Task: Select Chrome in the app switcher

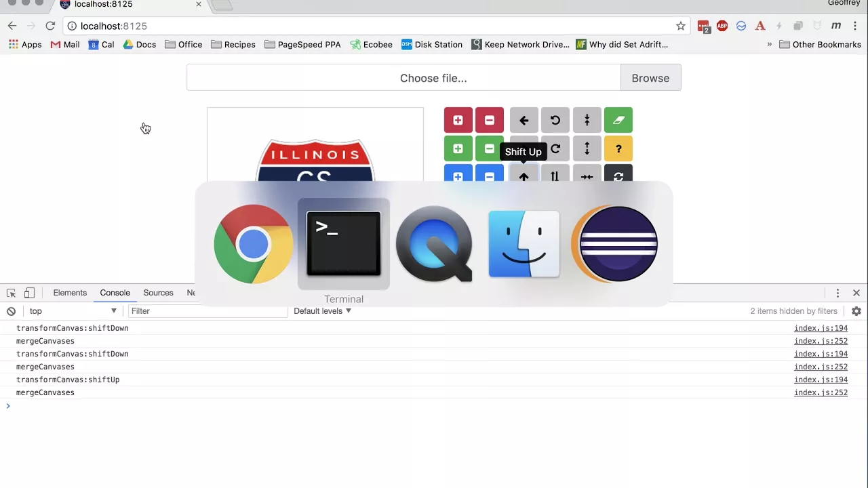Action: pyautogui.click(x=253, y=244)
